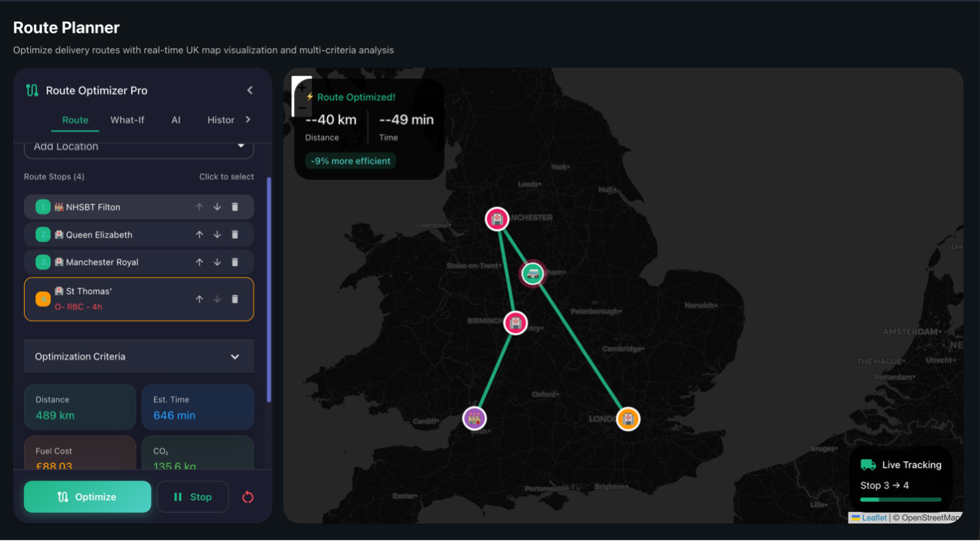Image resolution: width=980 pixels, height=542 pixels.
Task: Click the Manchester hospital map marker
Action: [498, 219]
